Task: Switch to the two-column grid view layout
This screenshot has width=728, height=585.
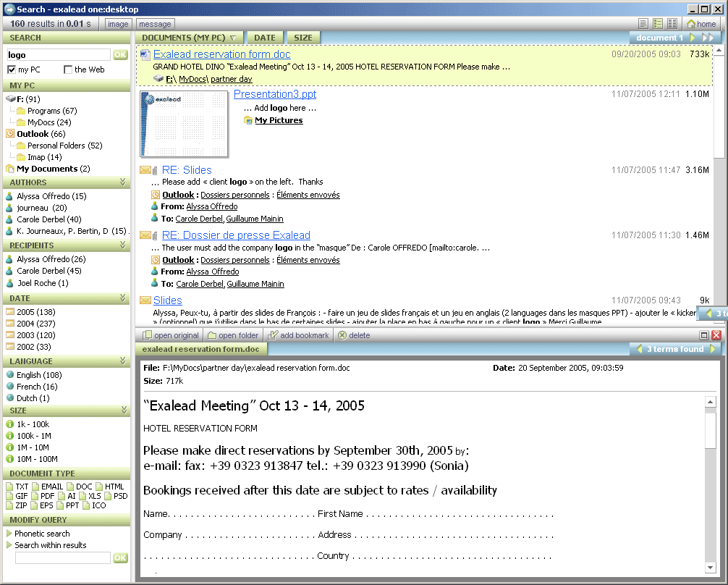Action: pyautogui.click(x=672, y=24)
